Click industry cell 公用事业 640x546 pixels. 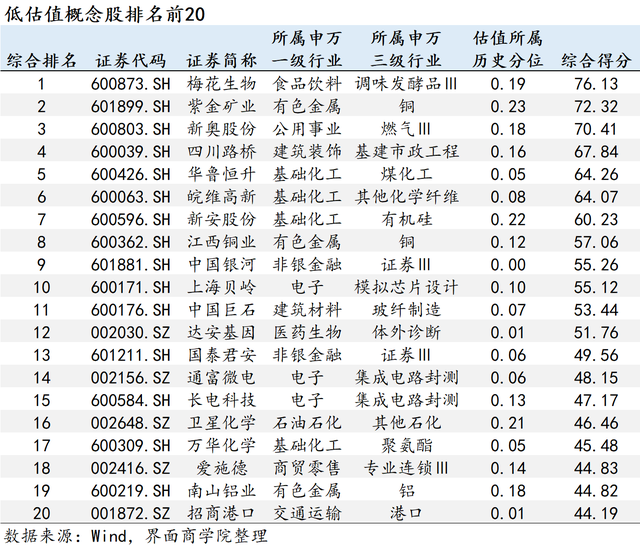(307, 129)
